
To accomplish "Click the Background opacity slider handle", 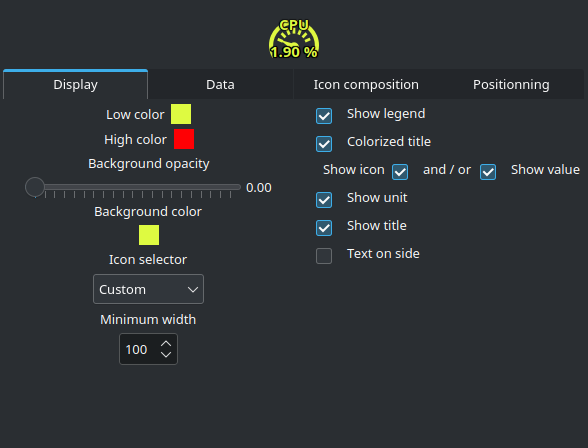I will 35,187.
